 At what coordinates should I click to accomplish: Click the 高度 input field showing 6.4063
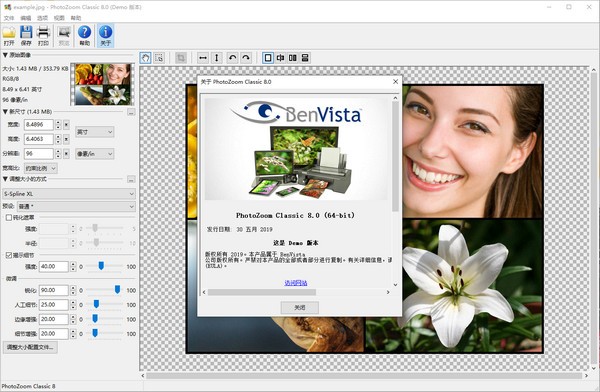39,139
